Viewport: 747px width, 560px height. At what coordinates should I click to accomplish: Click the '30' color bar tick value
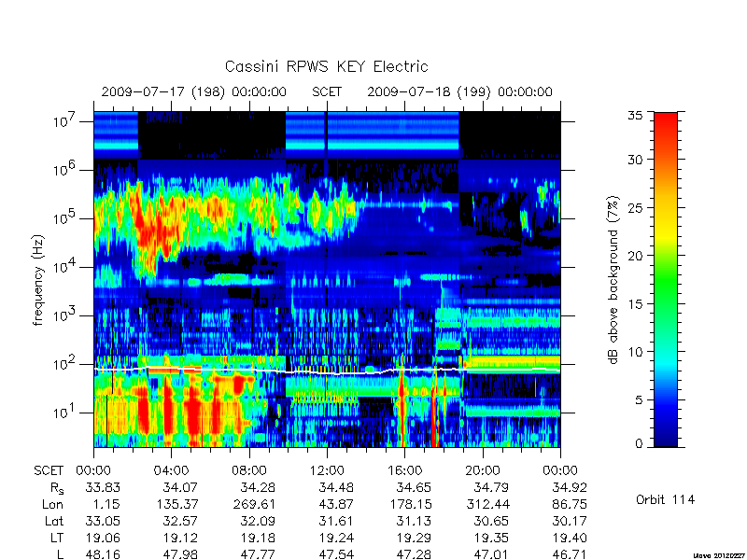coord(635,160)
